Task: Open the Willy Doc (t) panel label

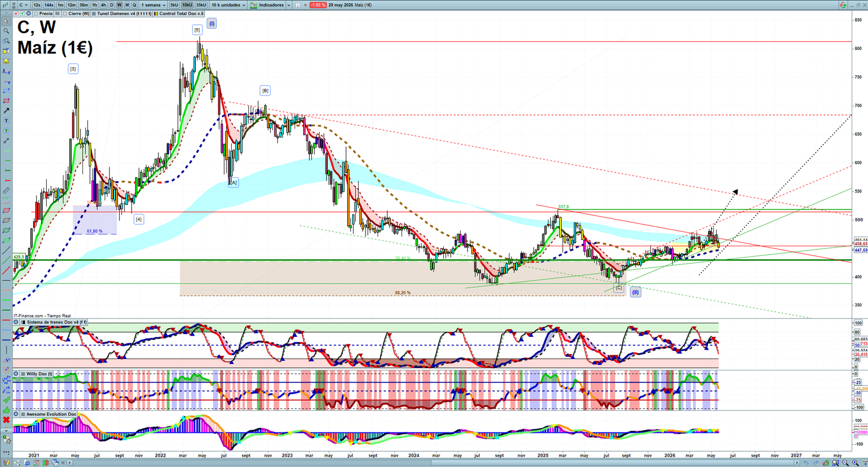Action: [x=40, y=374]
